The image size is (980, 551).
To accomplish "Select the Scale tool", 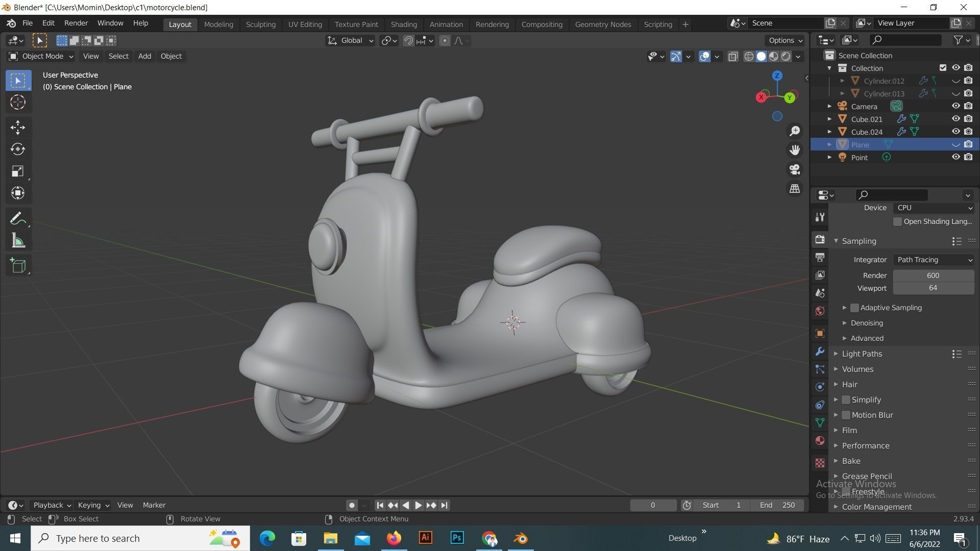I will [18, 171].
